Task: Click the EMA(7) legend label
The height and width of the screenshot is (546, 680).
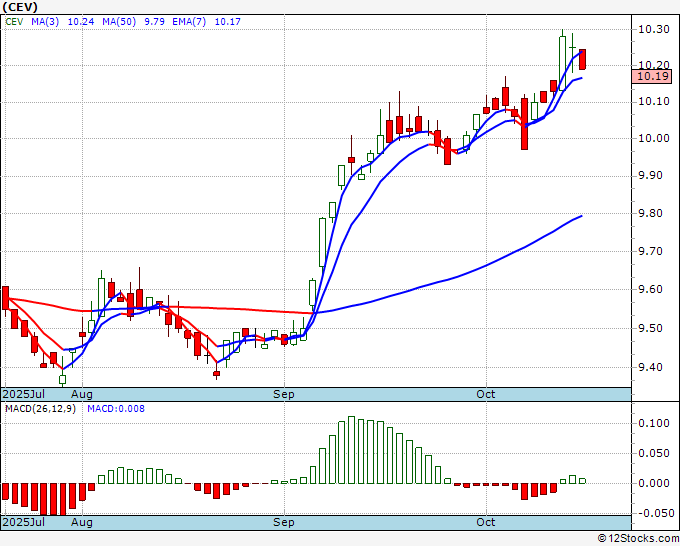Action: coord(189,22)
